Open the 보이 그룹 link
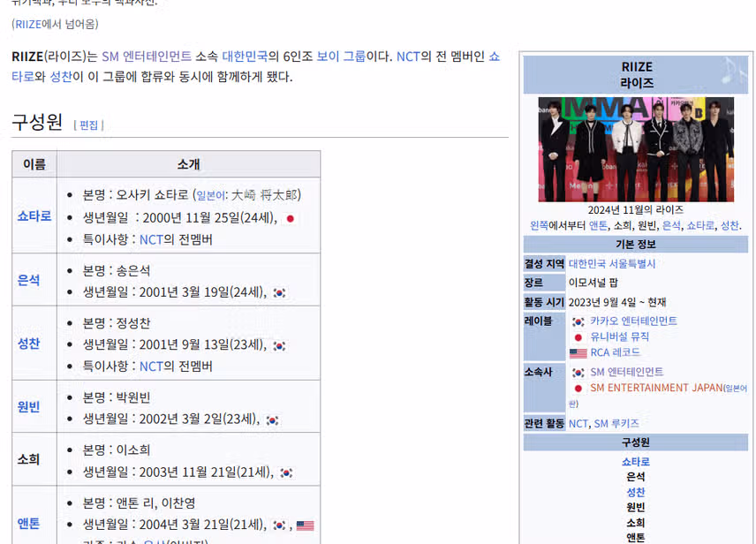Image resolution: width=756 pixels, height=544 pixels. (x=341, y=57)
